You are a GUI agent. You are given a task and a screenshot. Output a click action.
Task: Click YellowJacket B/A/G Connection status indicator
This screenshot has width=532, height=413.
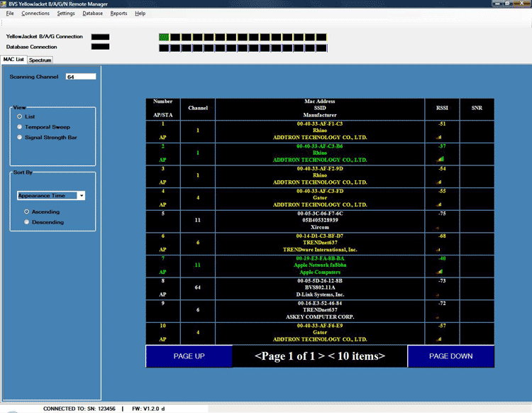click(101, 37)
